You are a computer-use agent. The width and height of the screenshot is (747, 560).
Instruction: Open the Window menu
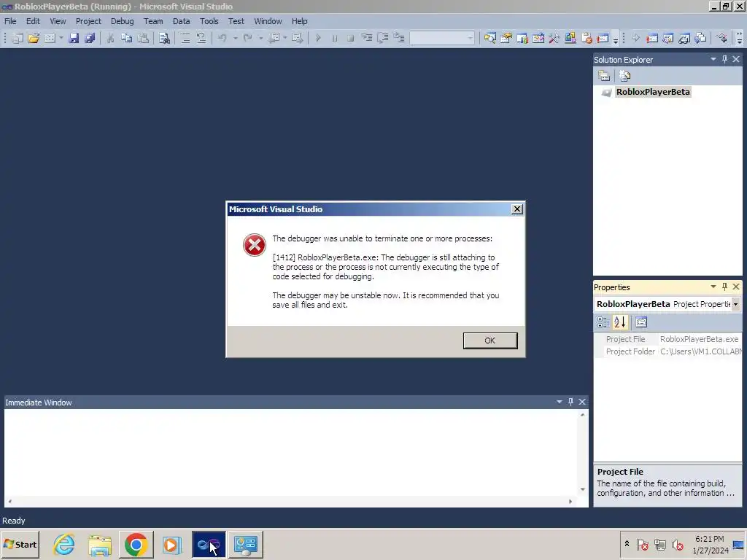(268, 21)
